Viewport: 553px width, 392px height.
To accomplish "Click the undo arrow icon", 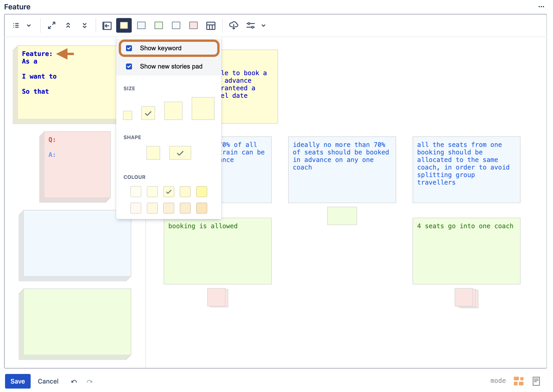I will point(74,381).
